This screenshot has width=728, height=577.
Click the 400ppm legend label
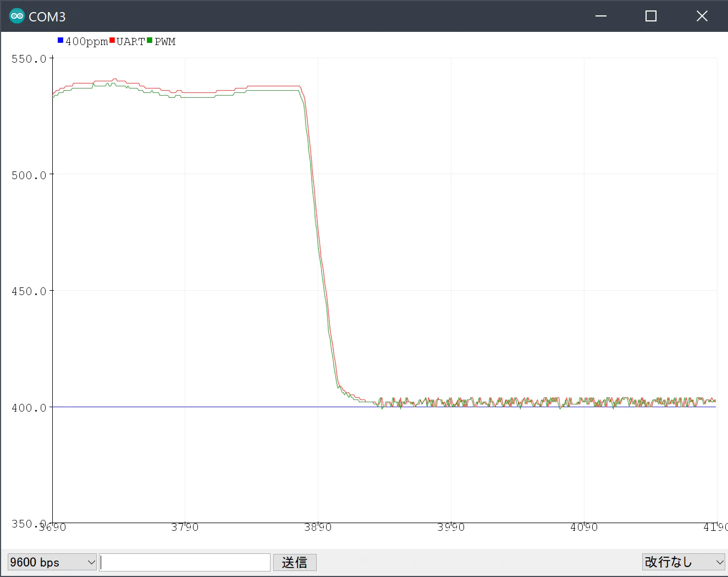tap(86, 42)
